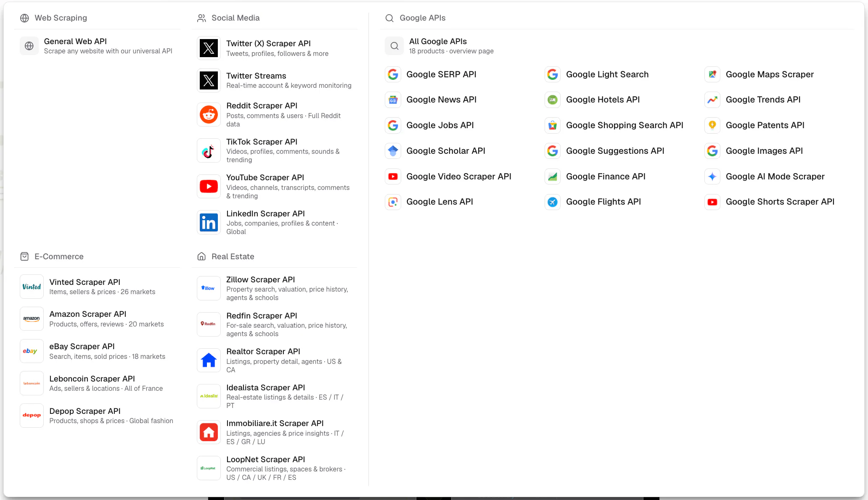Click the Zillow logo icon
Screen dimensions: 868x500
pos(209,288)
